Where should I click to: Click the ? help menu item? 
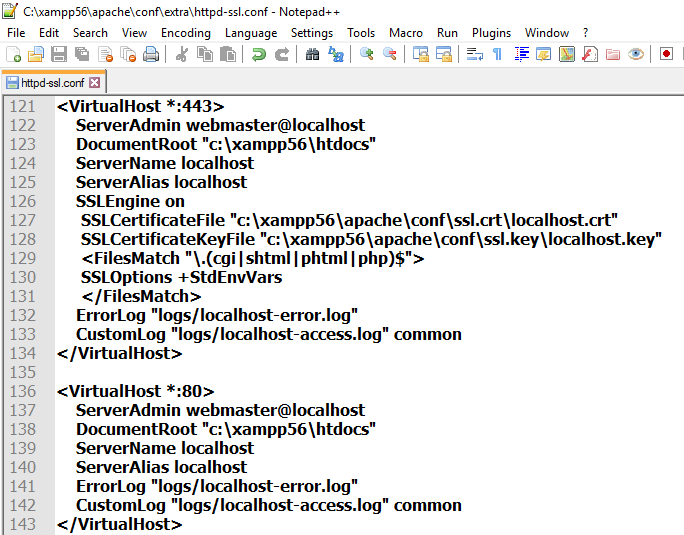[x=586, y=33]
